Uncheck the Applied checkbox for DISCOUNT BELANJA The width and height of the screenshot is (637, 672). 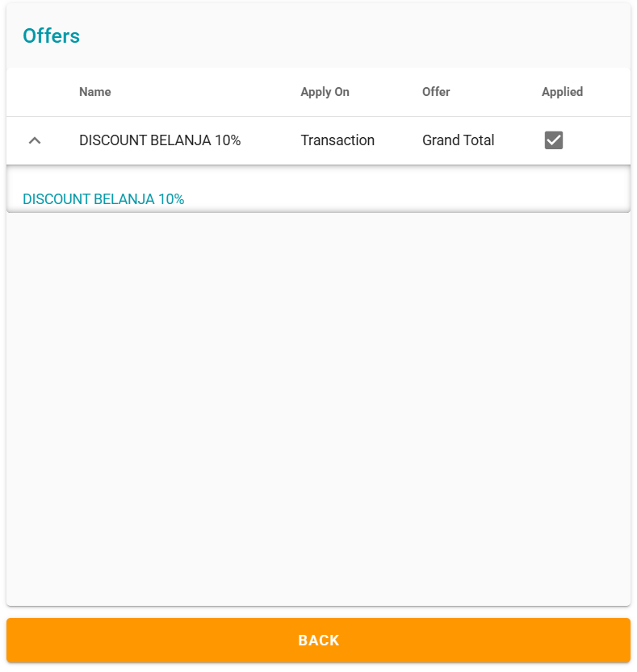click(x=554, y=140)
